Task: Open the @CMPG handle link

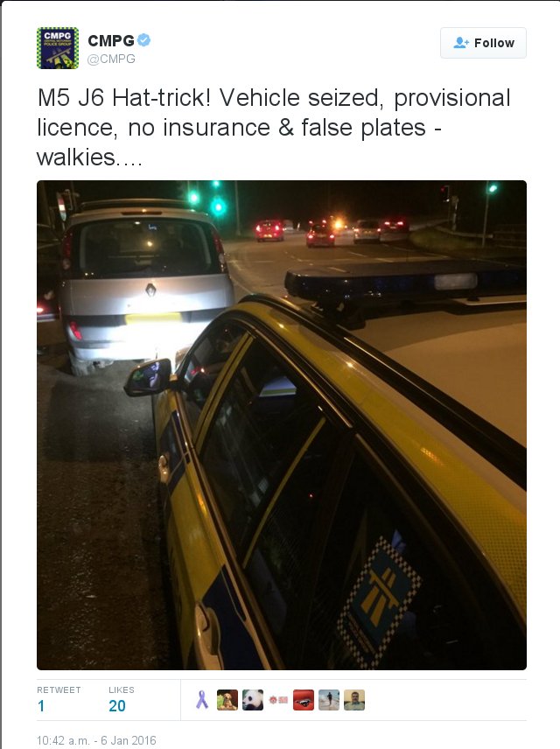Action: coord(111,59)
